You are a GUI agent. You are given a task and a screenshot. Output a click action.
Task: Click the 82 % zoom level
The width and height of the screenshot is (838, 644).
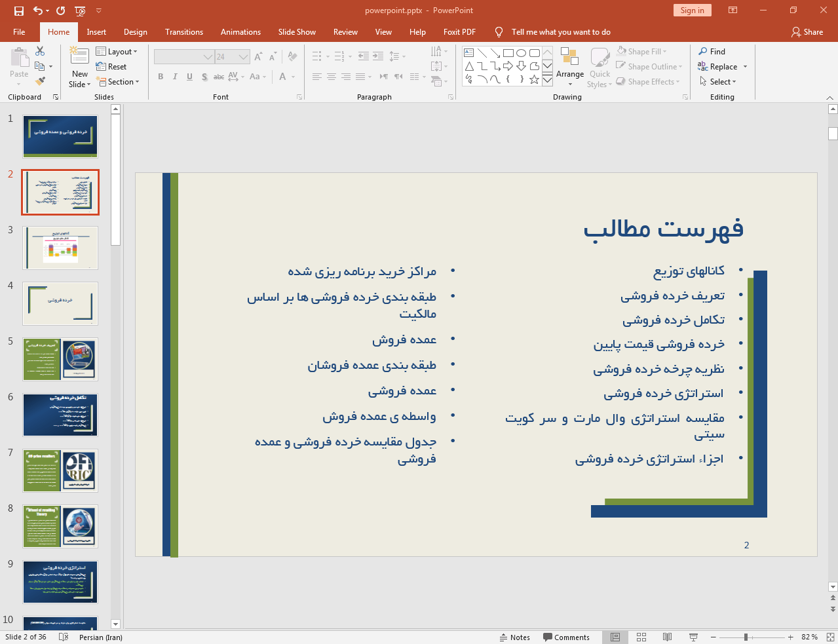point(809,637)
